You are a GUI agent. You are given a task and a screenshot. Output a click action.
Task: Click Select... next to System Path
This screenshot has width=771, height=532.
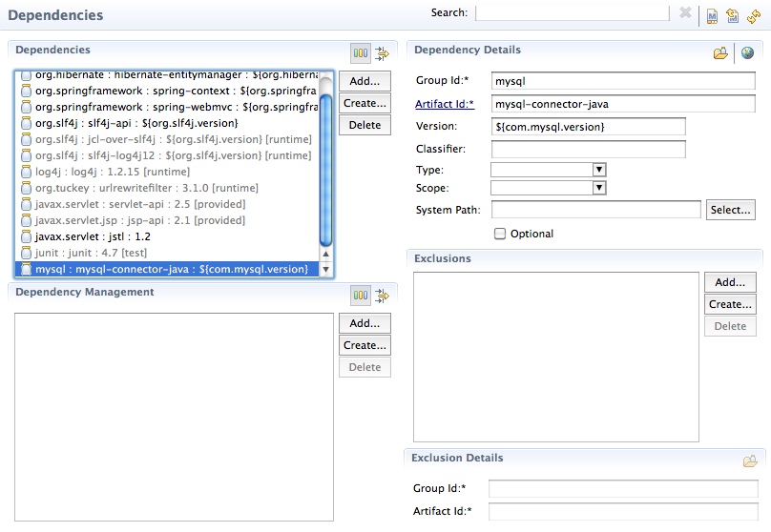point(731,210)
